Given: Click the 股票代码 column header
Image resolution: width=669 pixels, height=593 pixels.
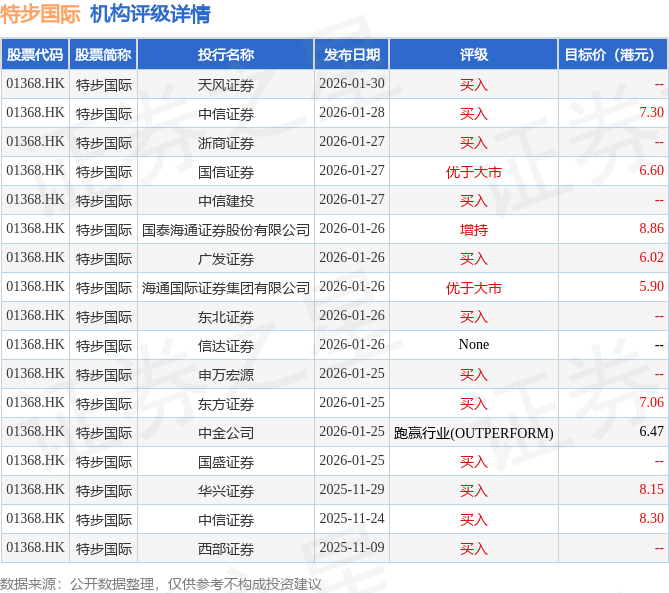Looking at the screenshot, I should 35,54.
